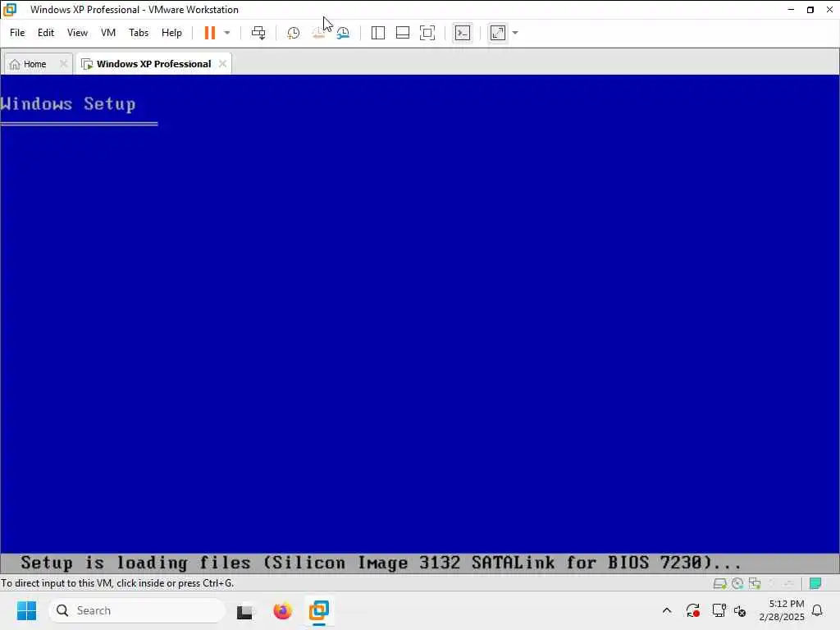Open the View menu

(77, 33)
